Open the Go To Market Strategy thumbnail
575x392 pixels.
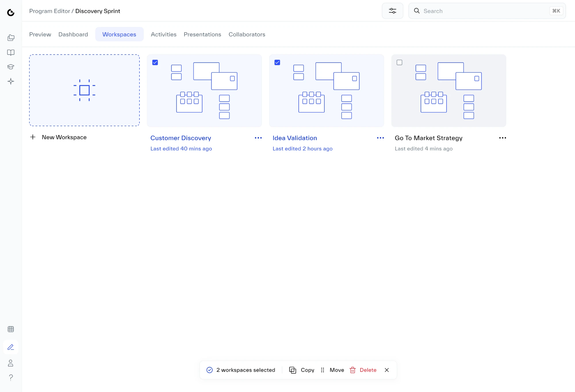tap(449, 91)
